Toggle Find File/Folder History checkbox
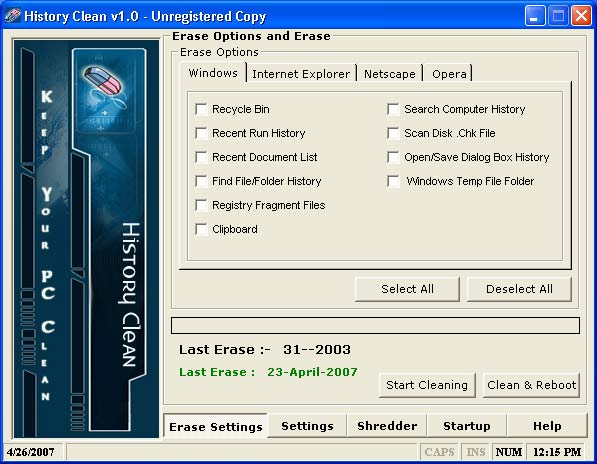The image size is (597, 464). coord(201,181)
